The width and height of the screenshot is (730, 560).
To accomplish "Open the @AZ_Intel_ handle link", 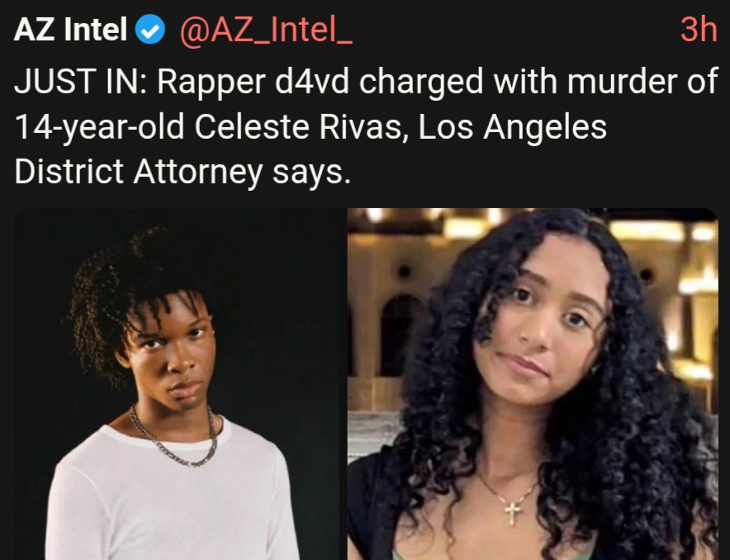I will pos(266,31).
